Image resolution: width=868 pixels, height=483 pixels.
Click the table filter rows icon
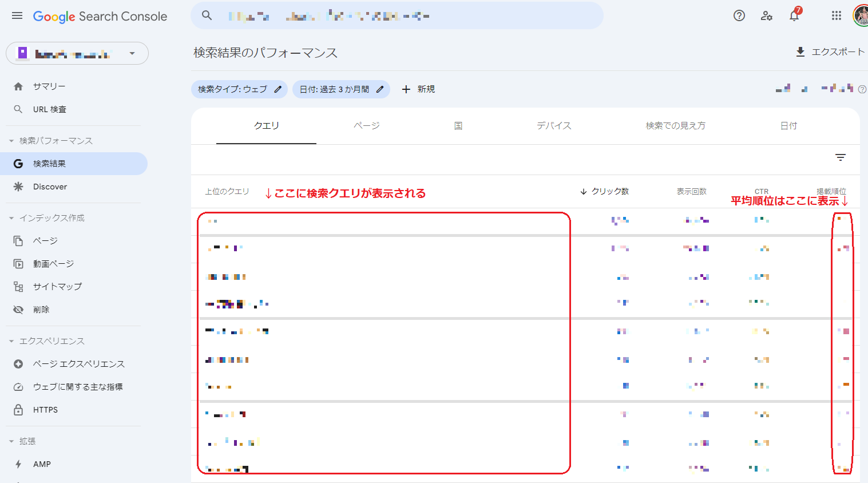(840, 157)
